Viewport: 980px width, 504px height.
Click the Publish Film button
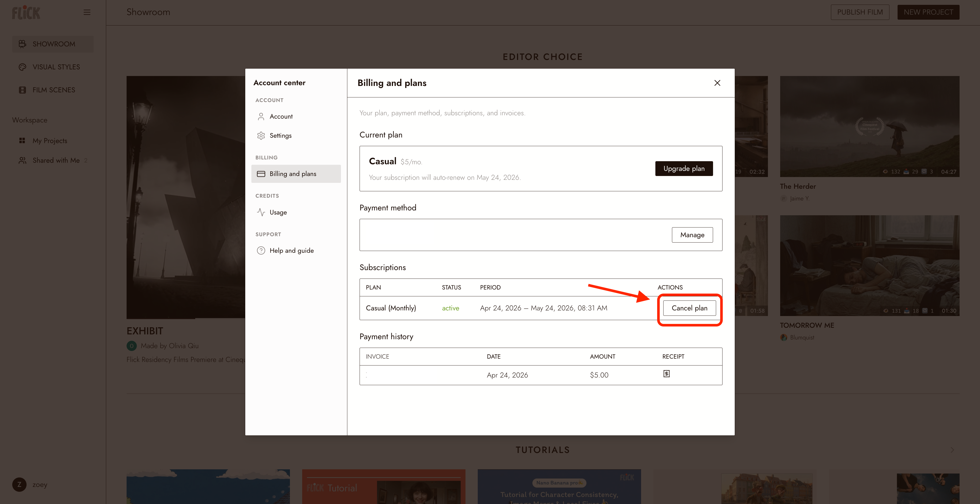point(860,12)
